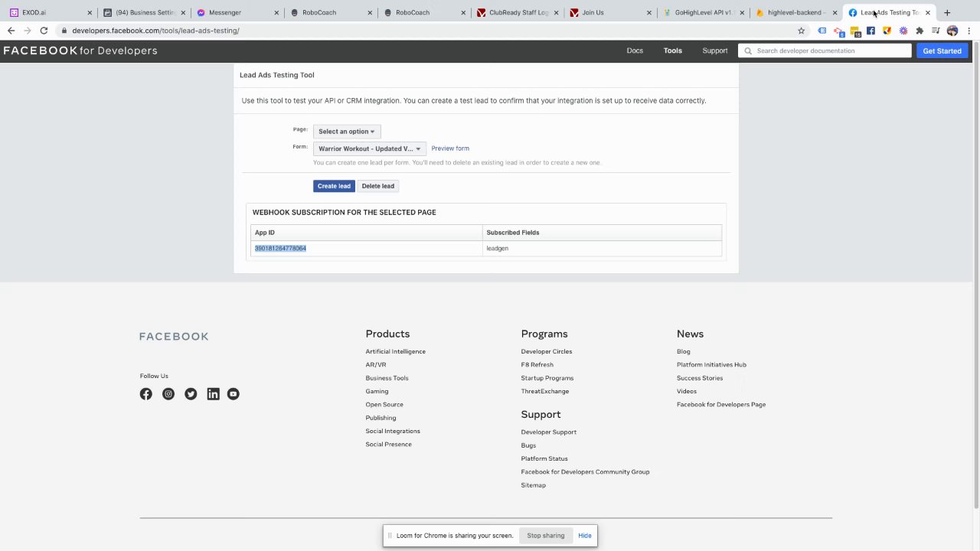Open the AR/VR product link
The image size is (980, 551).
click(x=376, y=365)
